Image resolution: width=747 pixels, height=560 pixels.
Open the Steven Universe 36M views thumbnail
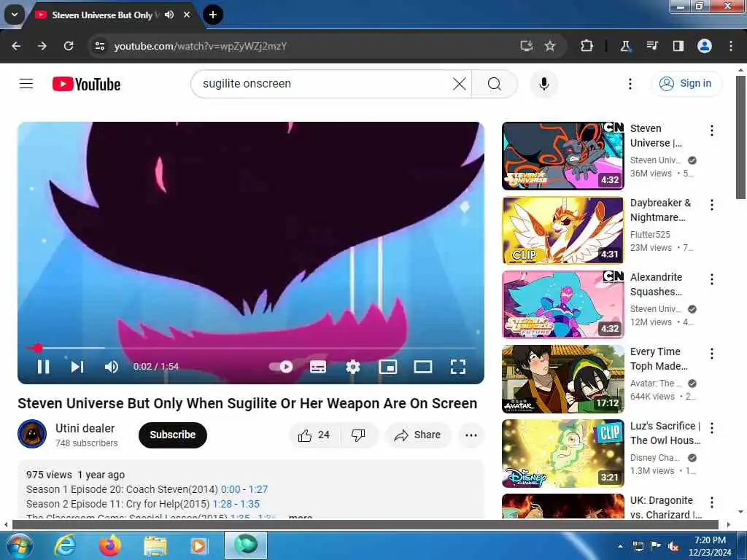point(562,156)
